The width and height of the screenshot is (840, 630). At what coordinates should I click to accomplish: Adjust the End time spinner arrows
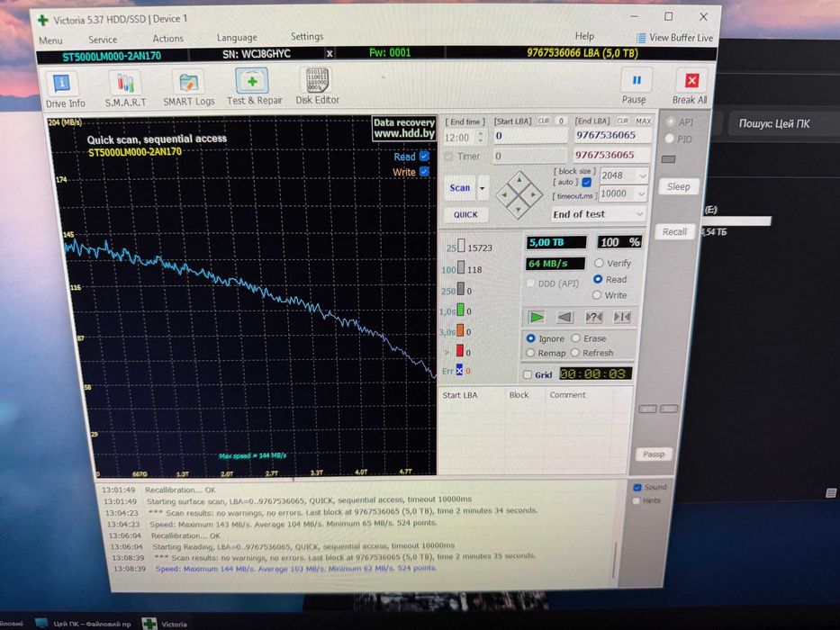coord(481,138)
